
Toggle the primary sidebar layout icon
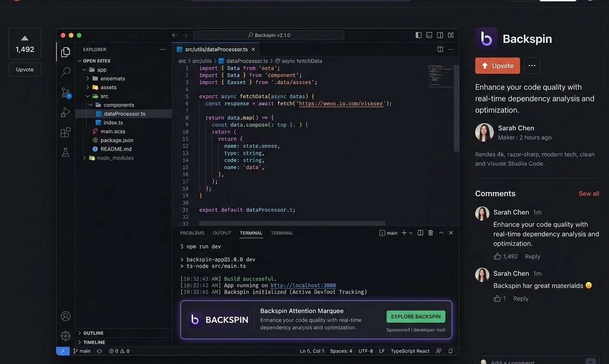419,35
